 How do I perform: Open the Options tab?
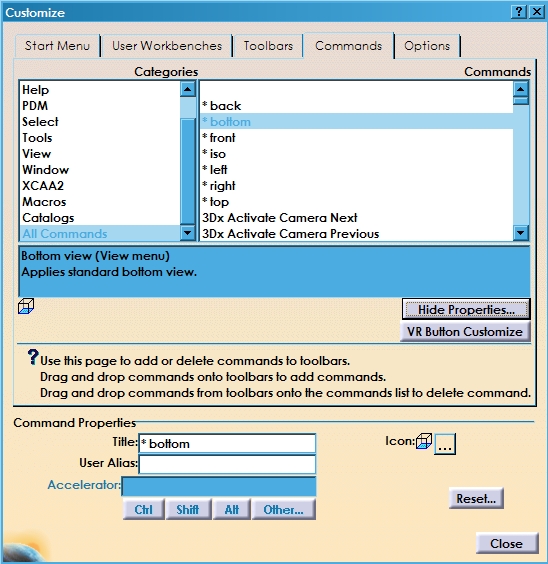(427, 46)
